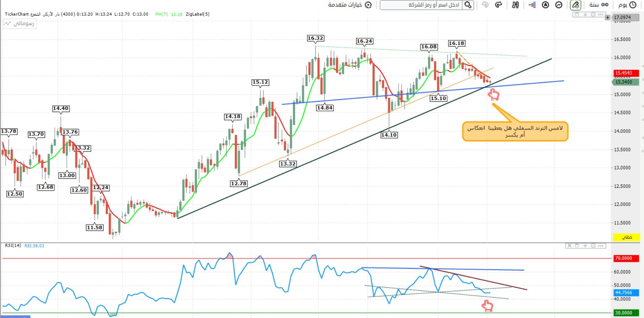Click the red 15.4543 price tag
Viewport: 644px width, 318px height.
click(x=626, y=73)
